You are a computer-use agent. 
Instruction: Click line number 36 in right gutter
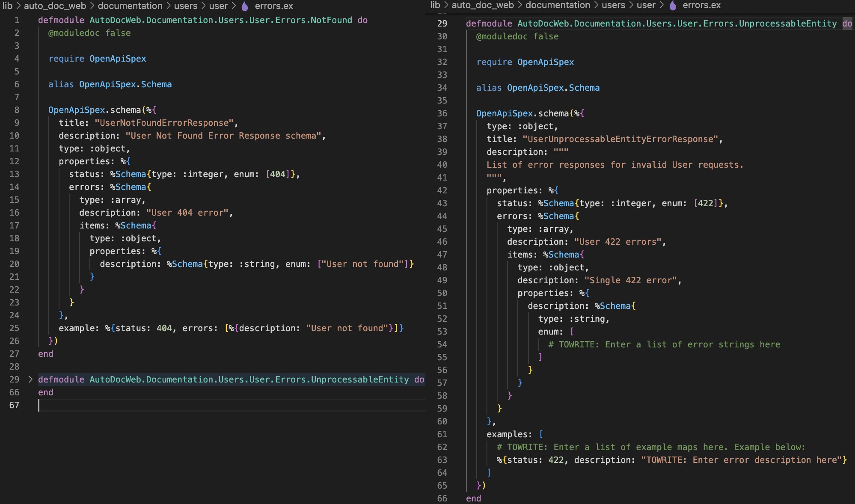(x=442, y=113)
